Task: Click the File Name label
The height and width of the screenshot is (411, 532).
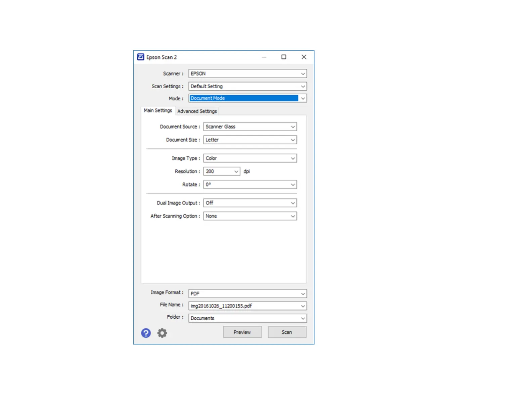Action: click(172, 305)
